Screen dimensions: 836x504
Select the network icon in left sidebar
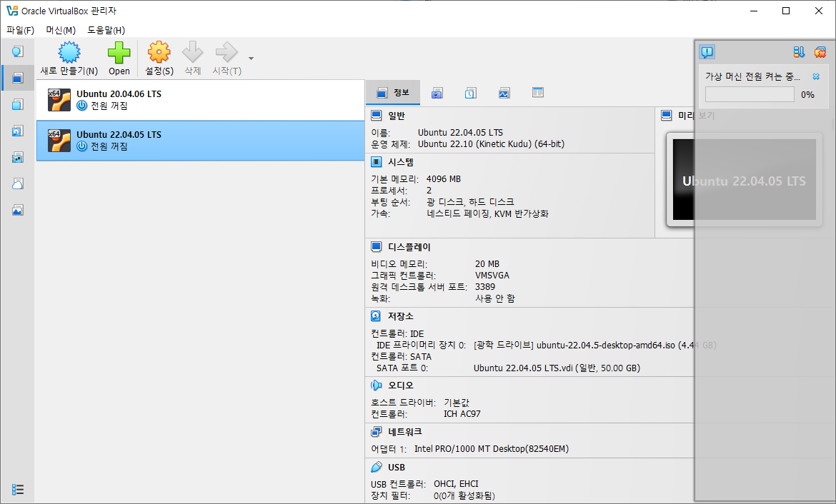tap(18, 158)
